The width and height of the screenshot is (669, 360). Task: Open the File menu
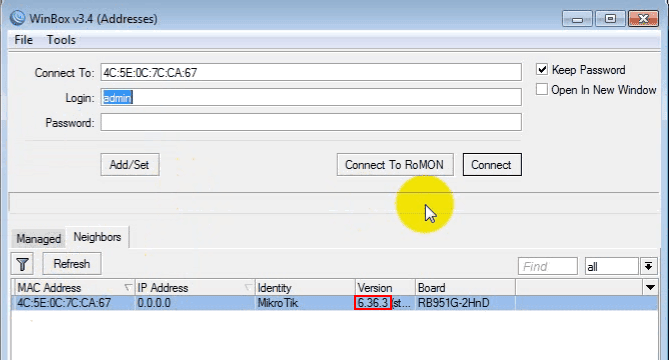coord(23,40)
